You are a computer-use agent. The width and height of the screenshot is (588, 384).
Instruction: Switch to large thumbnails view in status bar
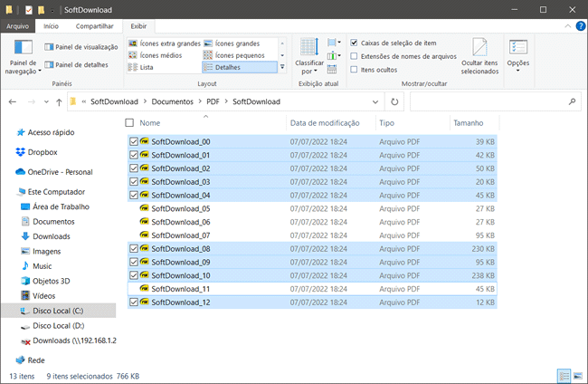point(577,374)
